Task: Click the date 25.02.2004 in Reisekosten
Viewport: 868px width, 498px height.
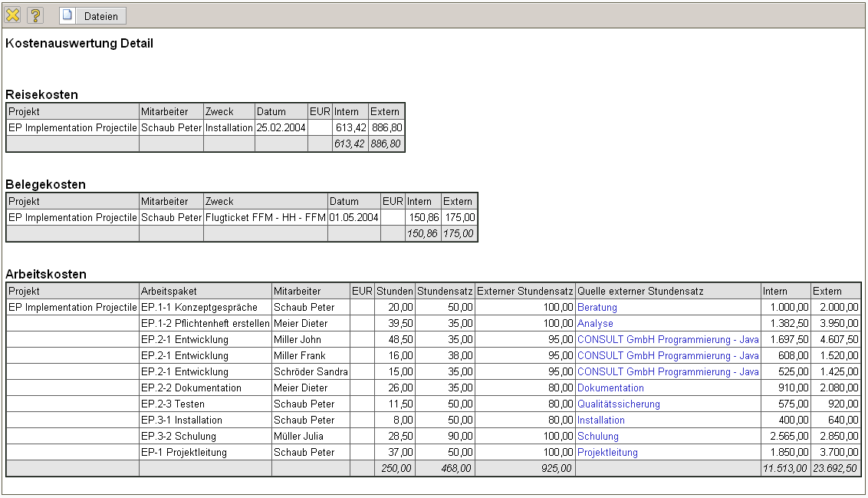Action: point(281,128)
